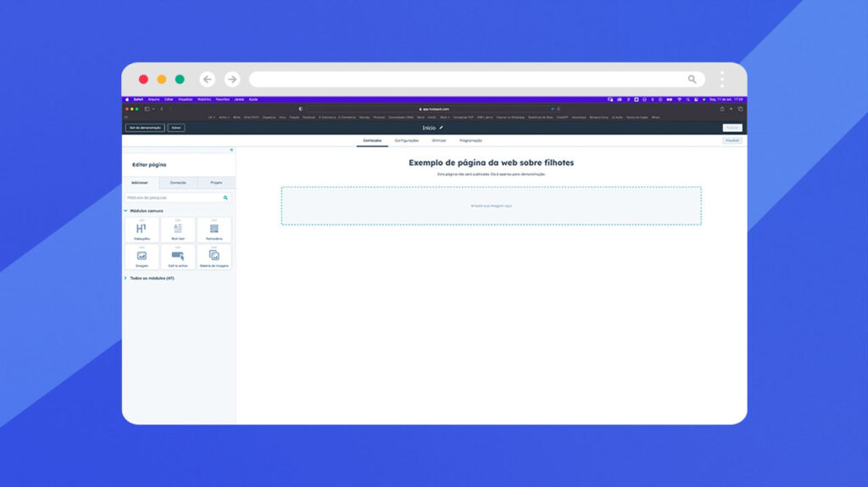Click the dashed image drop zone

tap(491, 206)
